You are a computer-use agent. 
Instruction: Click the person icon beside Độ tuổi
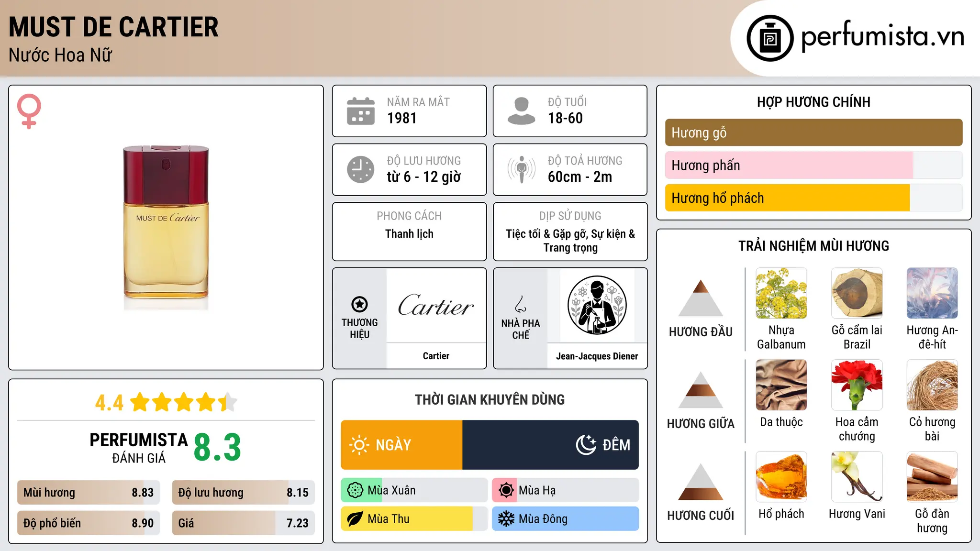[x=521, y=111]
